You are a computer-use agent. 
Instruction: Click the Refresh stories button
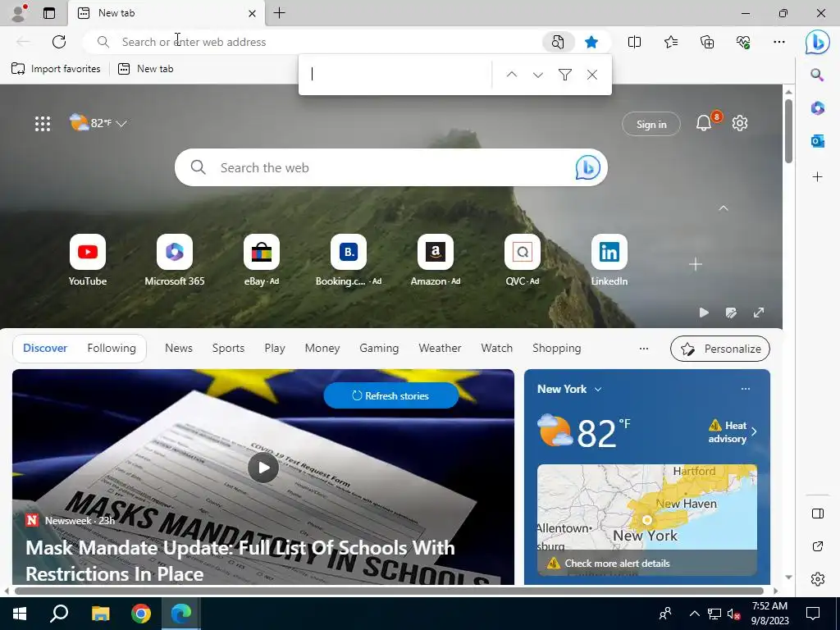point(391,396)
